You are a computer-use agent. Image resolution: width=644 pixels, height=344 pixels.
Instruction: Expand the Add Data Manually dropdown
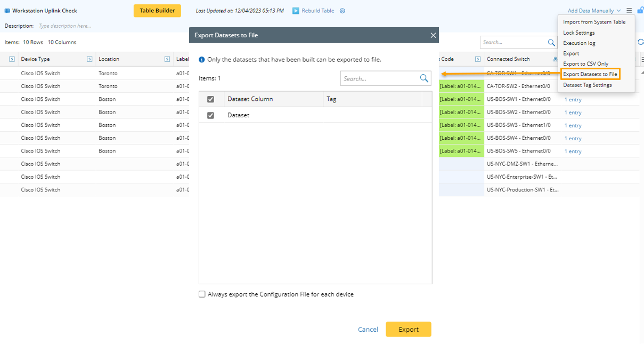coord(594,11)
